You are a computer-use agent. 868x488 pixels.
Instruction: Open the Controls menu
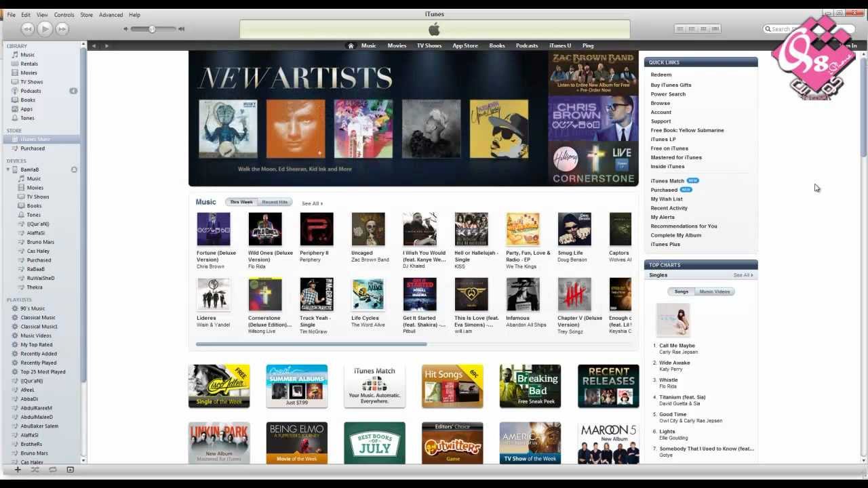tap(64, 15)
